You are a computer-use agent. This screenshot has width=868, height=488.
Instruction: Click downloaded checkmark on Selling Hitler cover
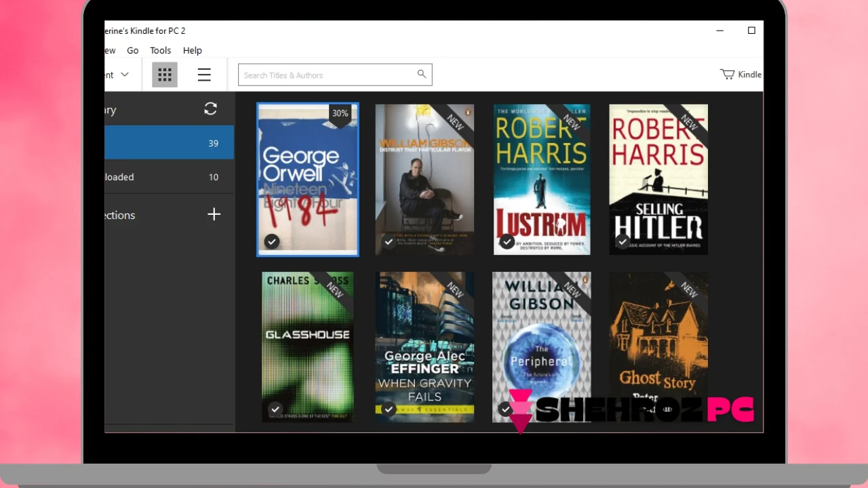pyautogui.click(x=623, y=241)
